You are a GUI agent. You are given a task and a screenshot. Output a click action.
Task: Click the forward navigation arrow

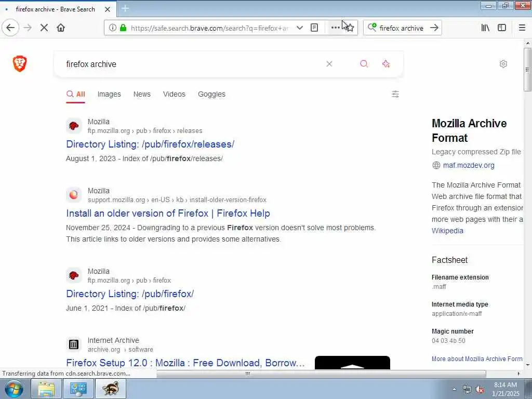(x=28, y=28)
